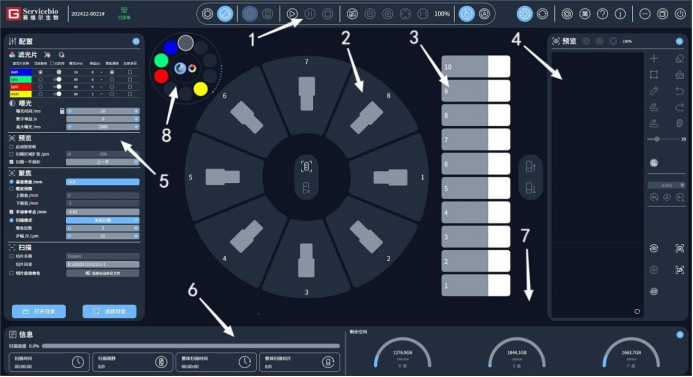Viewport: 693px width, 377px height.
Task: Click the green filter on the filter wheel
Action: (161, 61)
